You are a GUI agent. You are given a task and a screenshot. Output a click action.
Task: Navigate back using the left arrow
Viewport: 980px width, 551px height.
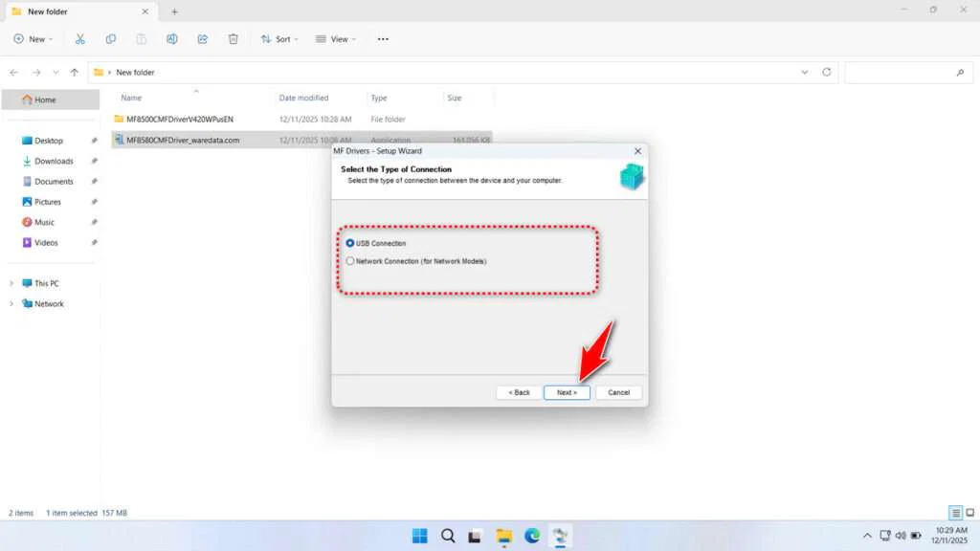pyautogui.click(x=13, y=72)
